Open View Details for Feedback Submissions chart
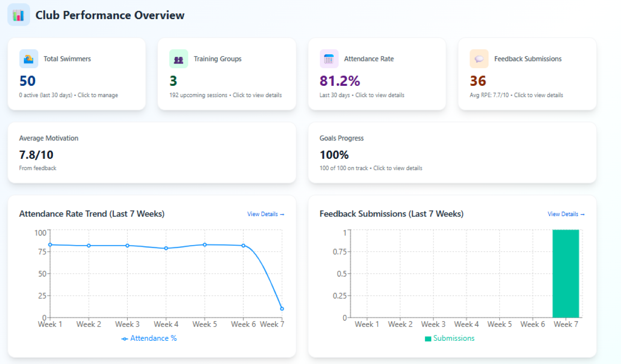 tap(566, 214)
